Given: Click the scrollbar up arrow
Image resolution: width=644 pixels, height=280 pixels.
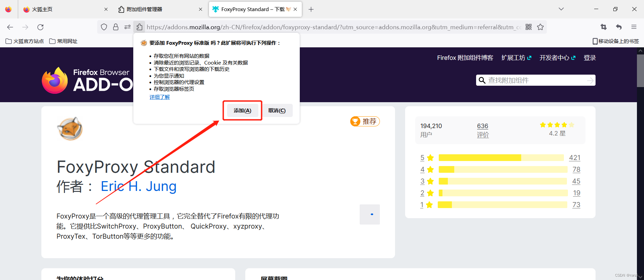Looking at the screenshot, I should [640, 51].
